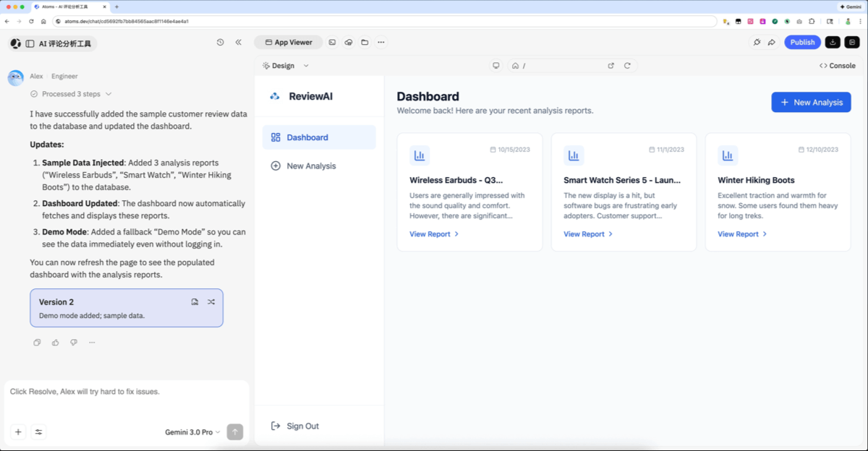Reload the app preview with refresh icon
Screen dimensions: 868x451
(x=627, y=66)
